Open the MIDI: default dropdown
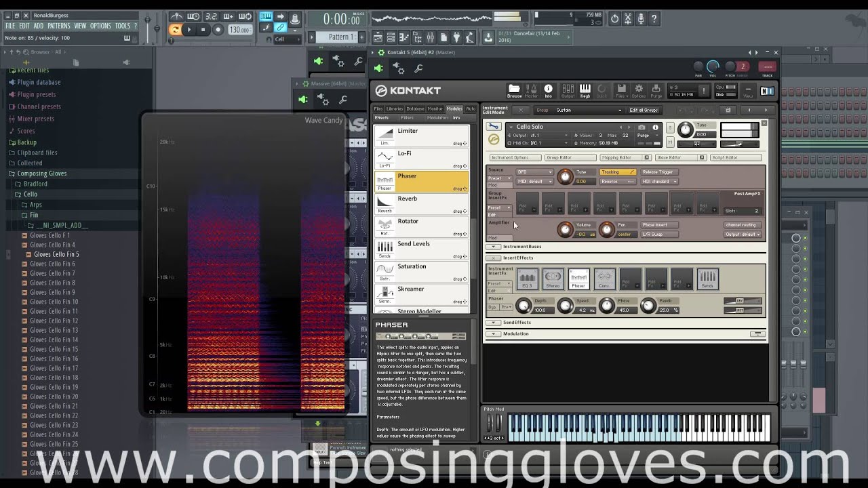This screenshot has height=488, width=868. pos(534,182)
